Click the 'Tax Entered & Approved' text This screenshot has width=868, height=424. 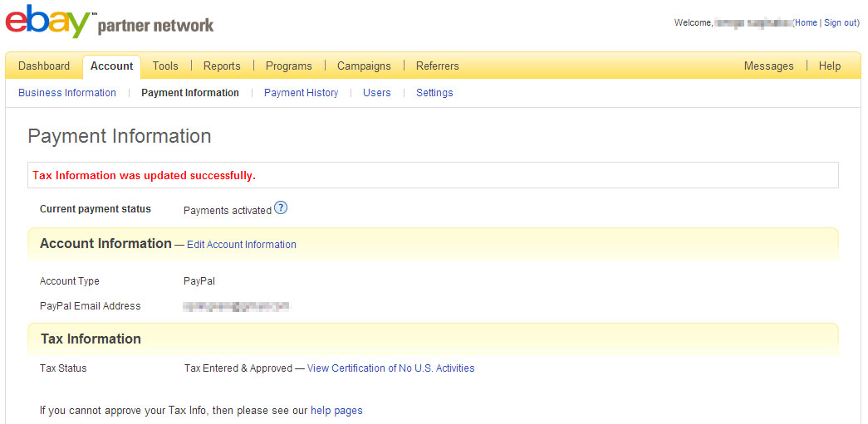coord(238,368)
